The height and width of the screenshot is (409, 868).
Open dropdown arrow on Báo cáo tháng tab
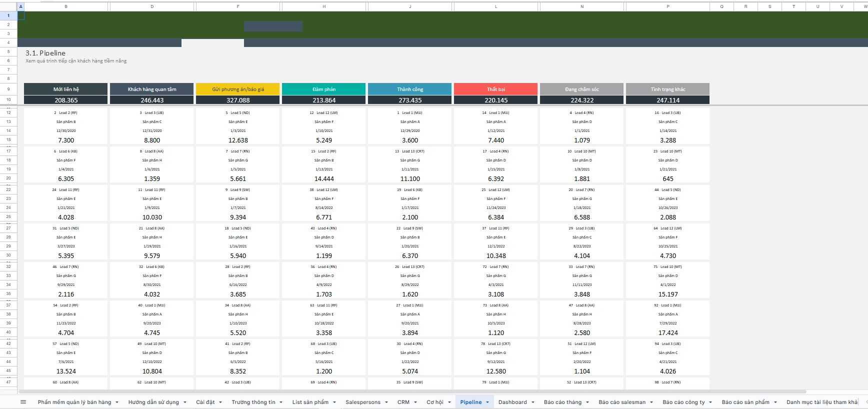click(x=587, y=402)
